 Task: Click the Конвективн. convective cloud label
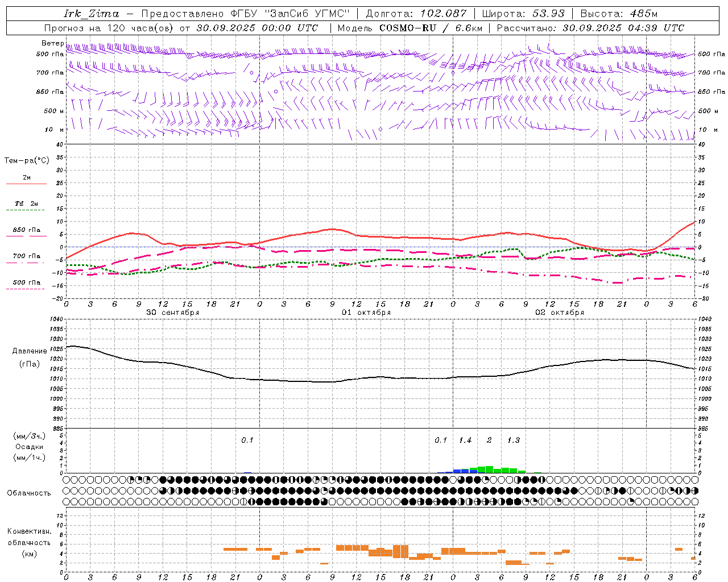[29, 531]
